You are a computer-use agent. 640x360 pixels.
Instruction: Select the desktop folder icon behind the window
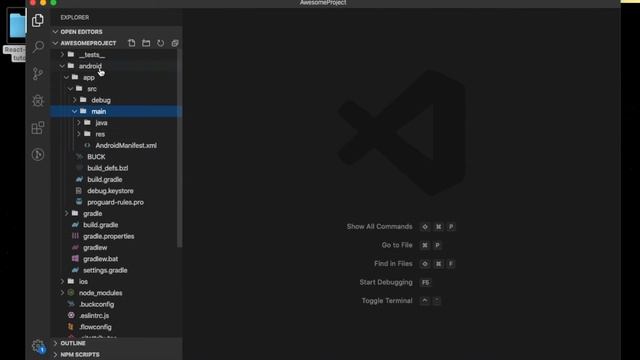tap(17, 25)
